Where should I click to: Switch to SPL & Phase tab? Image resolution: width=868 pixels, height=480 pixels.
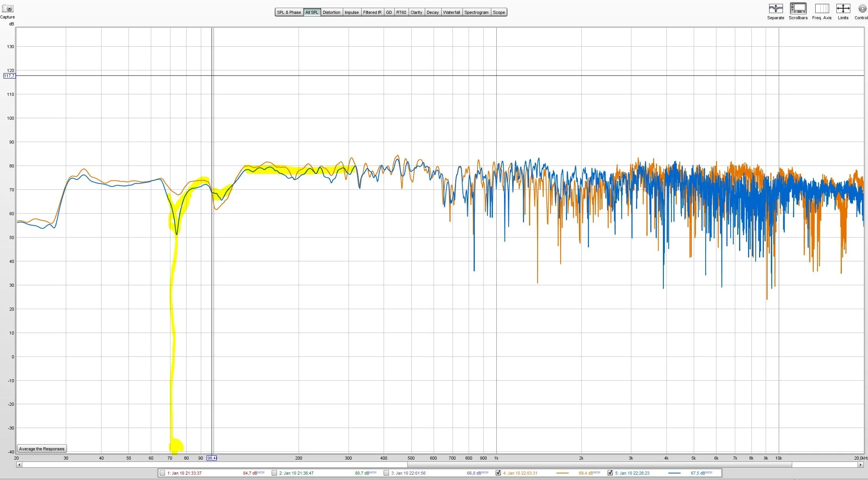tap(289, 12)
